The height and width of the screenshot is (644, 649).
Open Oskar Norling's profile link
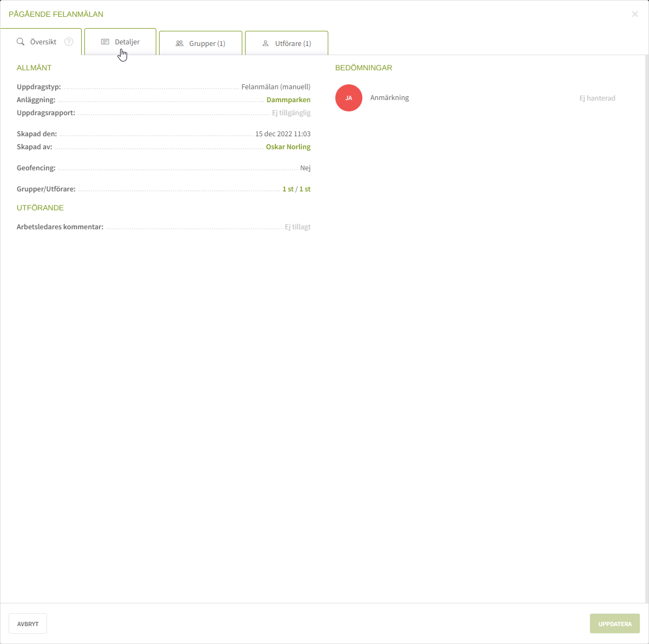click(288, 147)
